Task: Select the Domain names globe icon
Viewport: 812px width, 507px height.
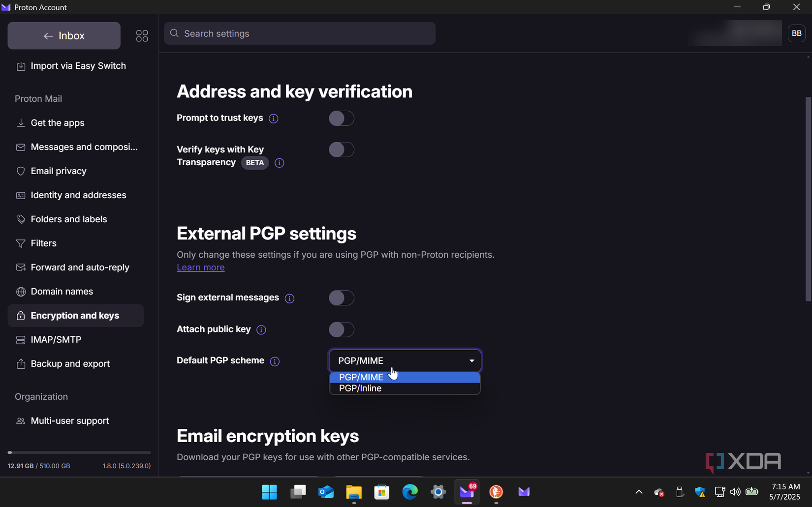Action: tap(21, 291)
